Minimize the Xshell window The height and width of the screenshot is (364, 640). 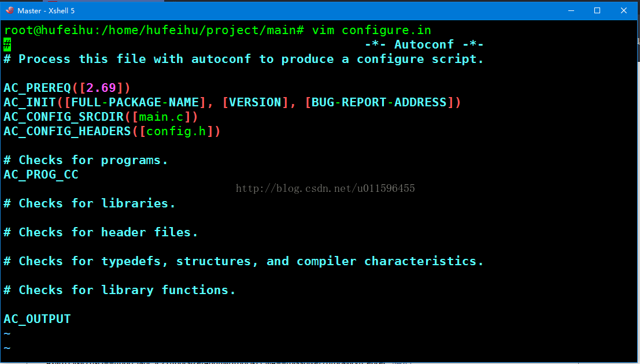click(x=571, y=10)
